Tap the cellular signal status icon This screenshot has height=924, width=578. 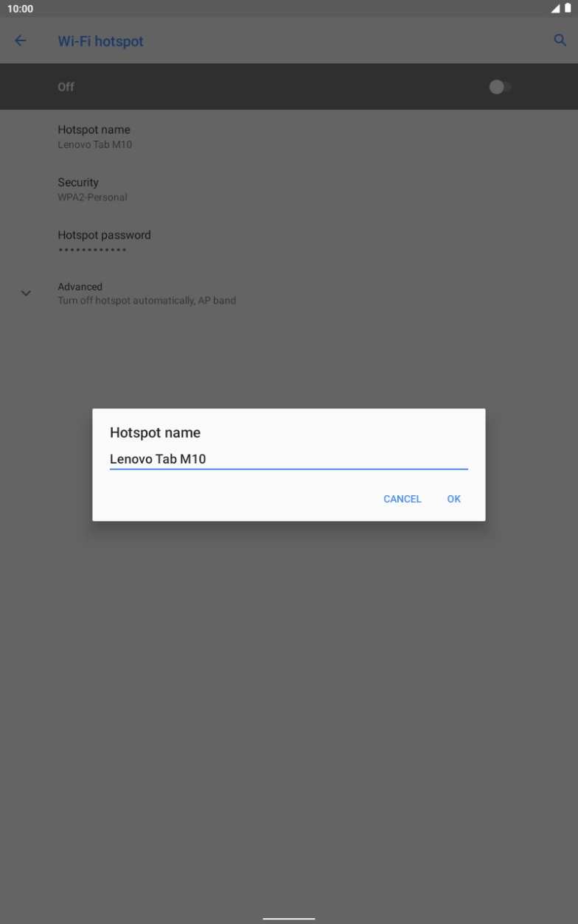point(555,8)
